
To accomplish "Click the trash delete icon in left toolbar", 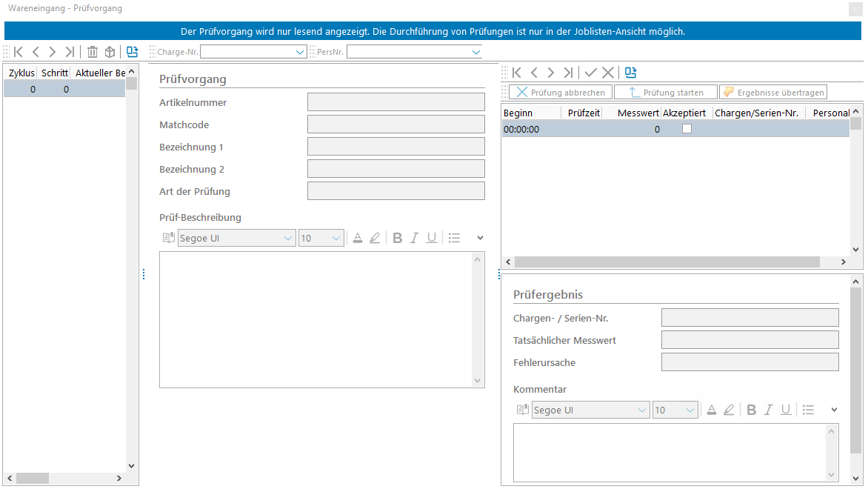I will (x=93, y=52).
